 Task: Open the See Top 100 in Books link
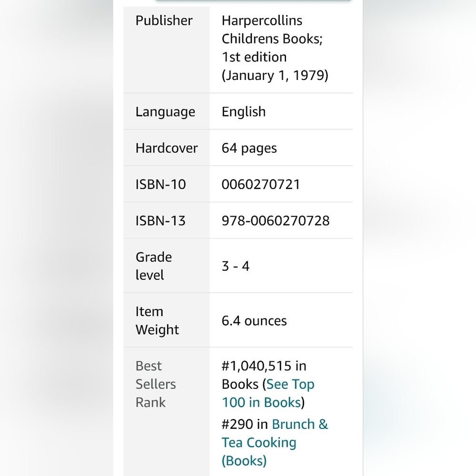coord(268,393)
